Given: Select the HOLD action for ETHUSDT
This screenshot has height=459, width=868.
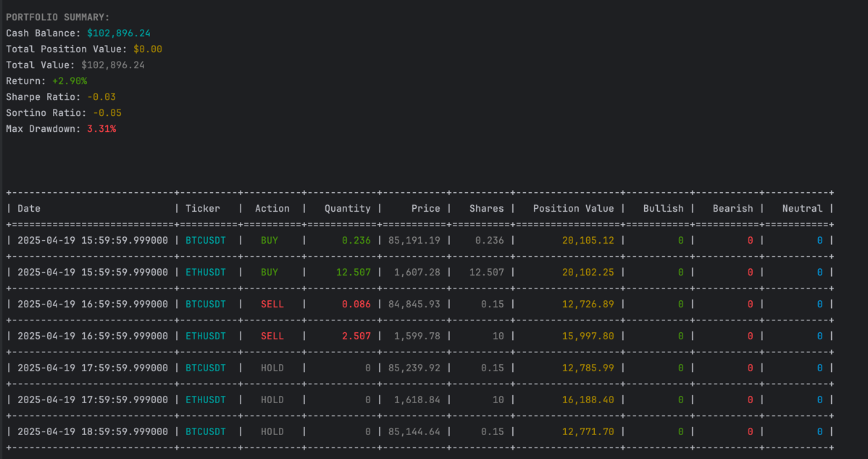Looking at the screenshot, I should (x=272, y=400).
